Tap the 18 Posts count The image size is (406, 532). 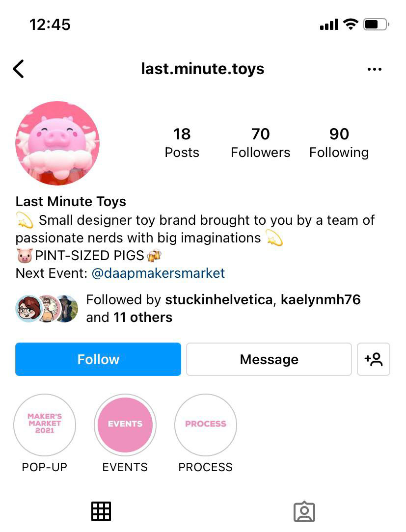(x=182, y=143)
